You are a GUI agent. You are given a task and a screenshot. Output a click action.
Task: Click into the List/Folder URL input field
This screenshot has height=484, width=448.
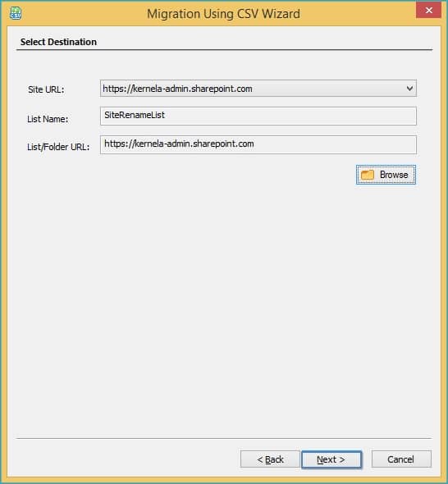tap(258, 144)
